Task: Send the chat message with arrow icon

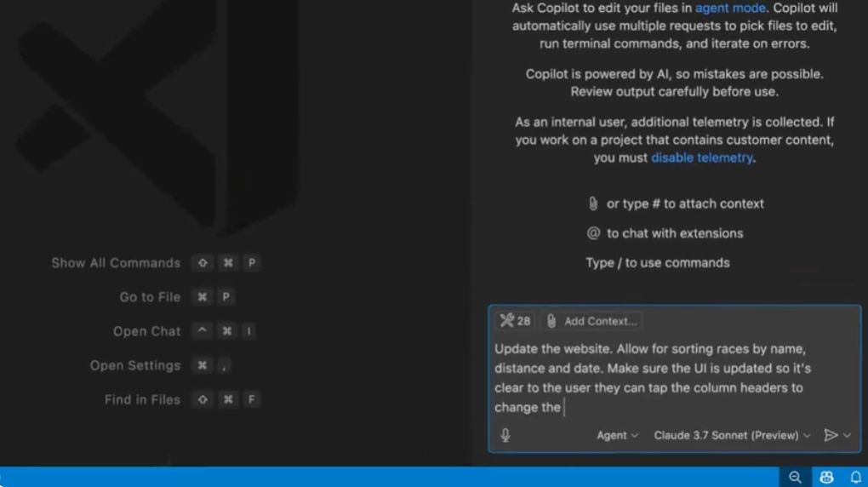Action: [x=831, y=435]
